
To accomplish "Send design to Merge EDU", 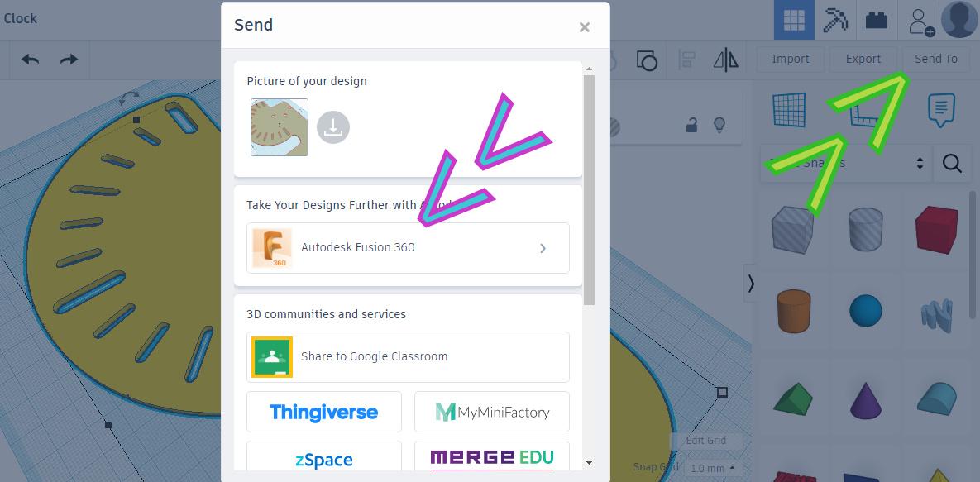I will click(492, 456).
